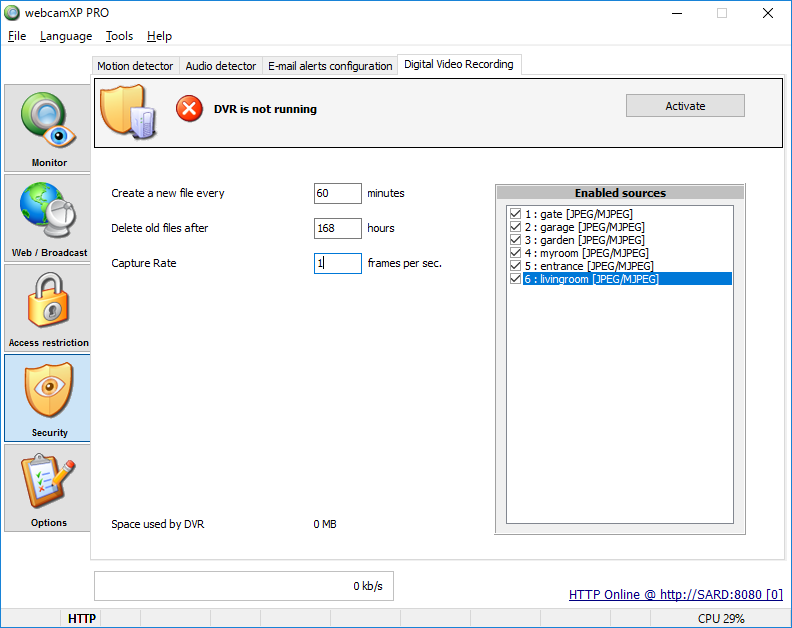This screenshot has width=792, height=628.
Task: Click the red DVR not running status icon
Action: (x=189, y=109)
